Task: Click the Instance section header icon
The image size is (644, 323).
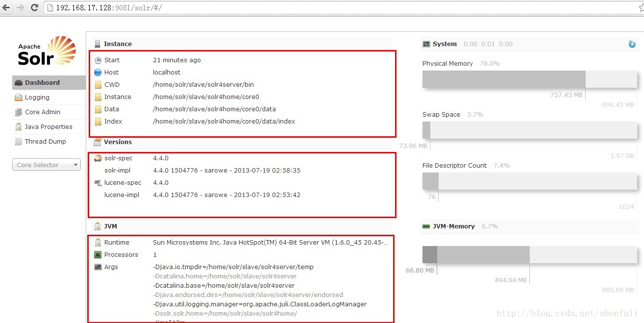Action: click(x=98, y=44)
